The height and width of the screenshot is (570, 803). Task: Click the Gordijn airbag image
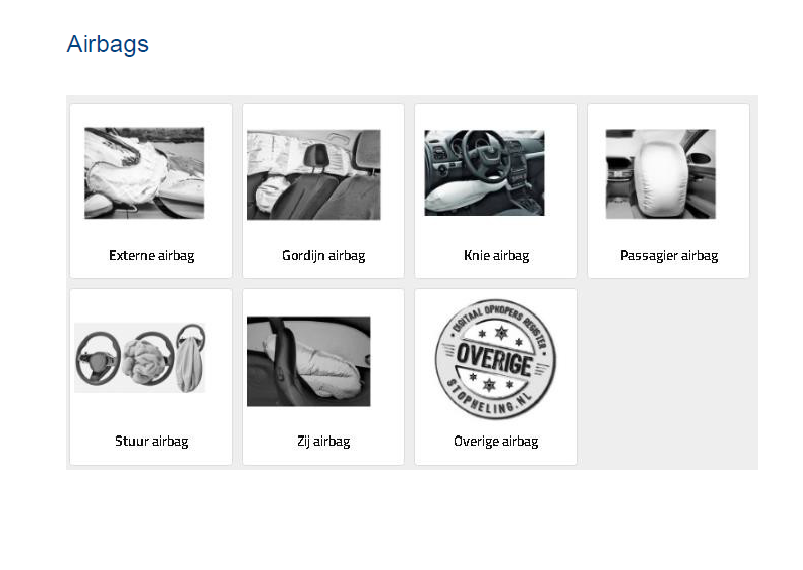(314, 175)
